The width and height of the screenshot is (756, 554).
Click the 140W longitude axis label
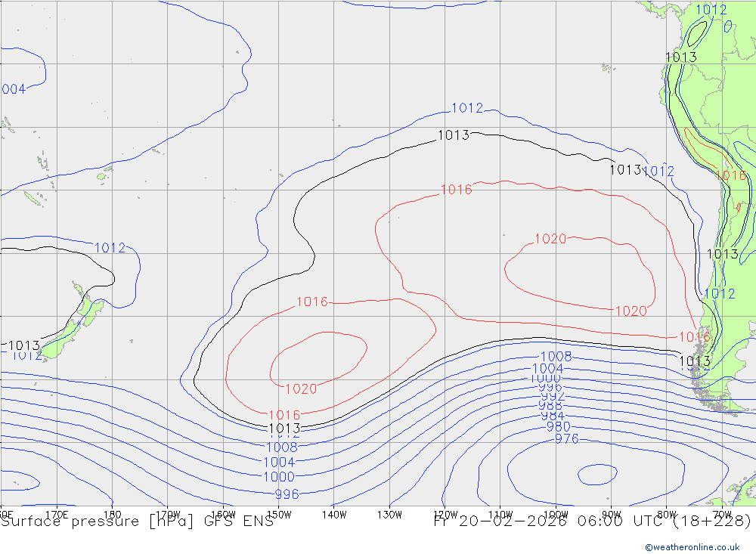[334, 515]
